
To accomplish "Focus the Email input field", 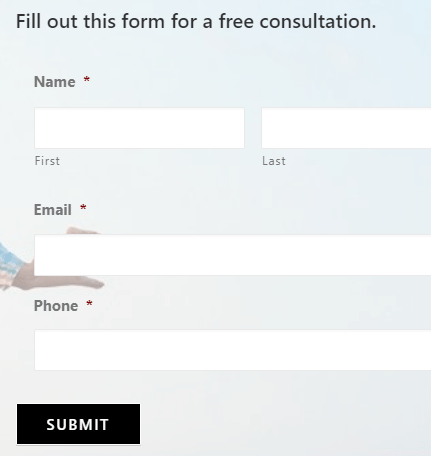I will [x=233, y=255].
